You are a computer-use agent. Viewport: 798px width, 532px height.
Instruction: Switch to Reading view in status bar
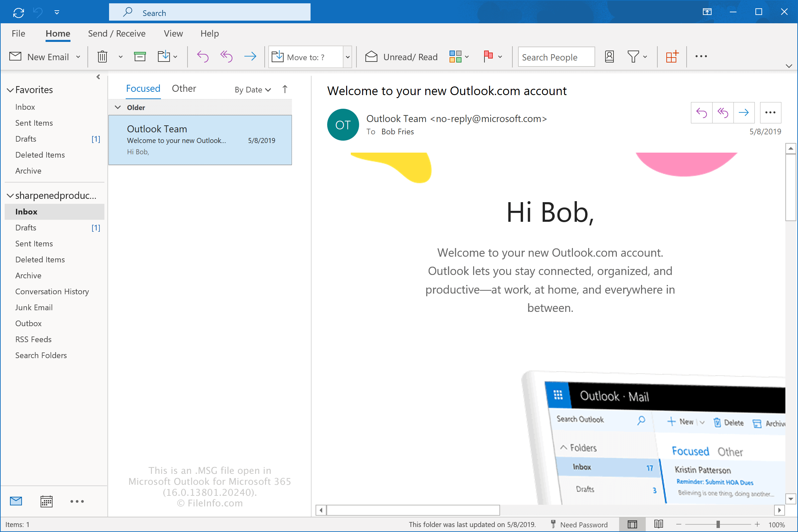coord(658,524)
